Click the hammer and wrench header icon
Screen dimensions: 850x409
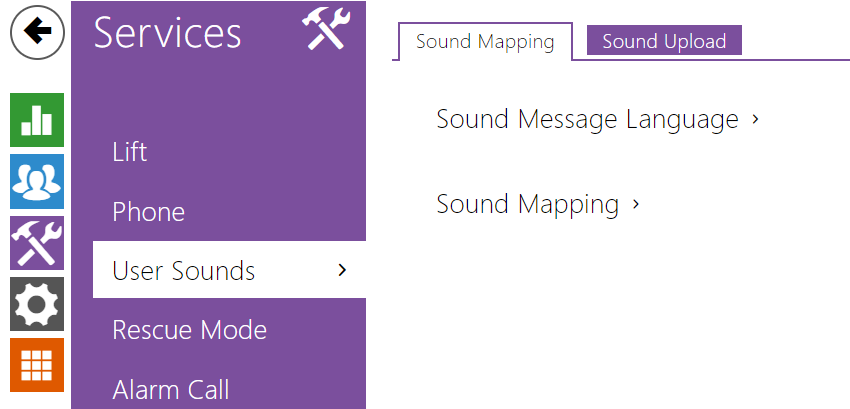326,29
